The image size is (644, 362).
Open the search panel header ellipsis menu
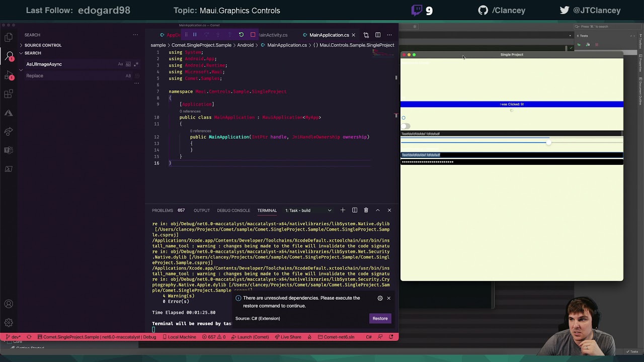[135, 35]
